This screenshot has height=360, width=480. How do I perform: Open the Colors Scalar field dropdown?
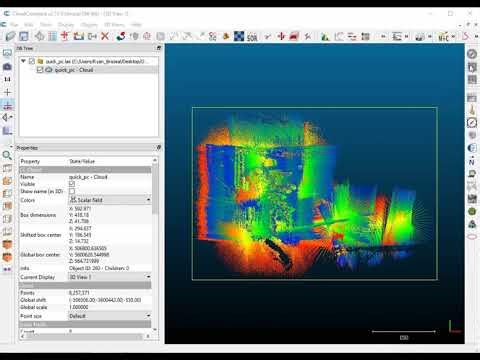tap(110, 200)
